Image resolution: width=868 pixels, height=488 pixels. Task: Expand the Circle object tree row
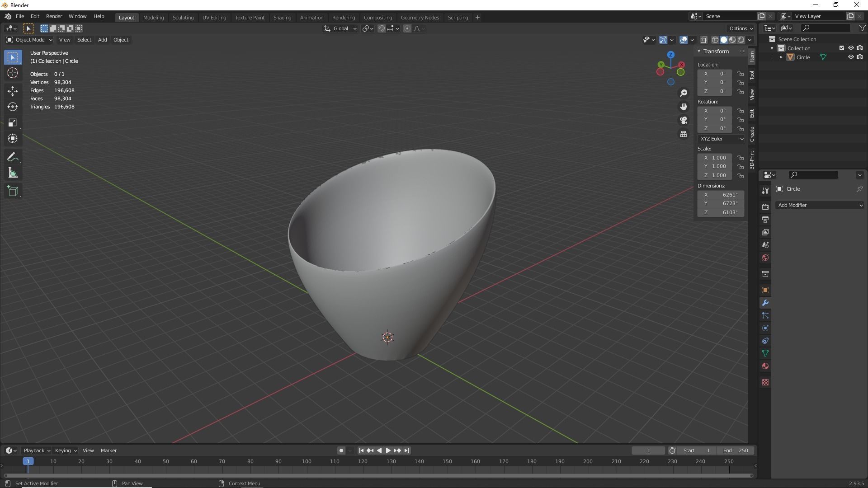[x=781, y=57]
